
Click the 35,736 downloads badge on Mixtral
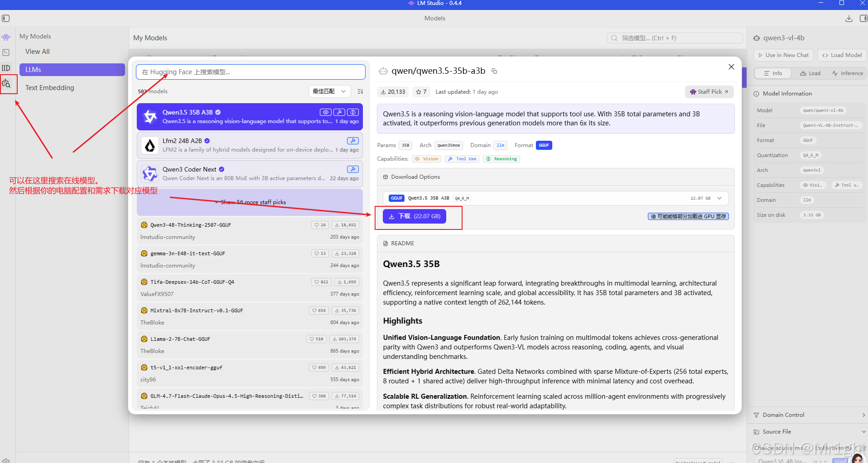[x=346, y=310]
